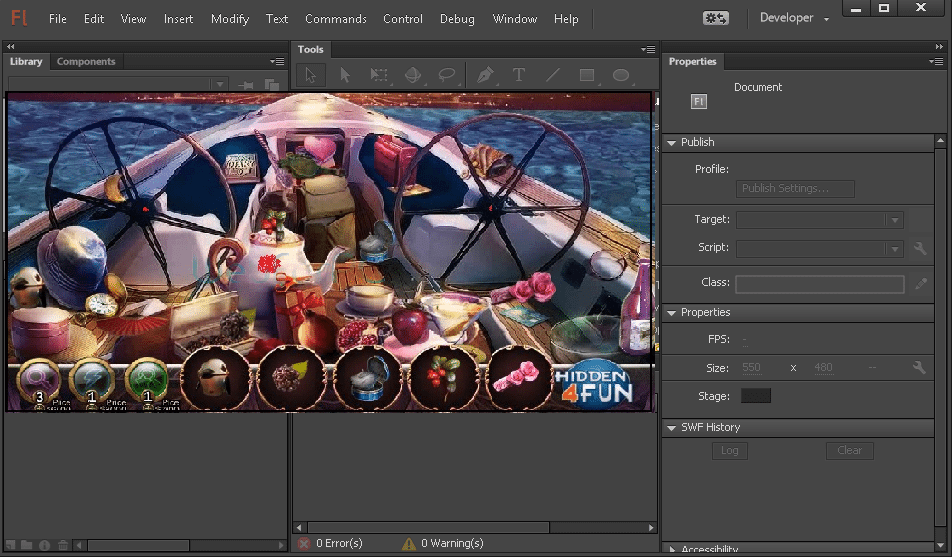Click the wrench icon next to Size
The width and height of the screenshot is (952, 557).
[919, 367]
